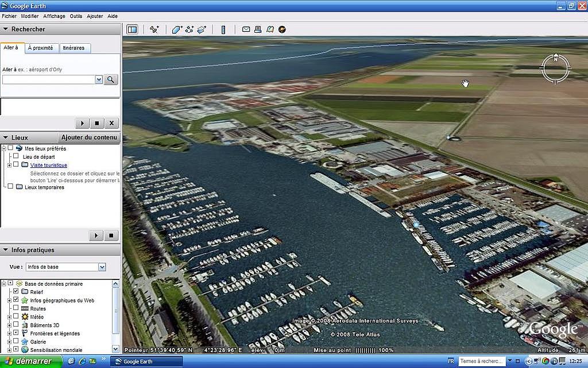Click the Lieux temporaires folder icon

click(x=19, y=187)
